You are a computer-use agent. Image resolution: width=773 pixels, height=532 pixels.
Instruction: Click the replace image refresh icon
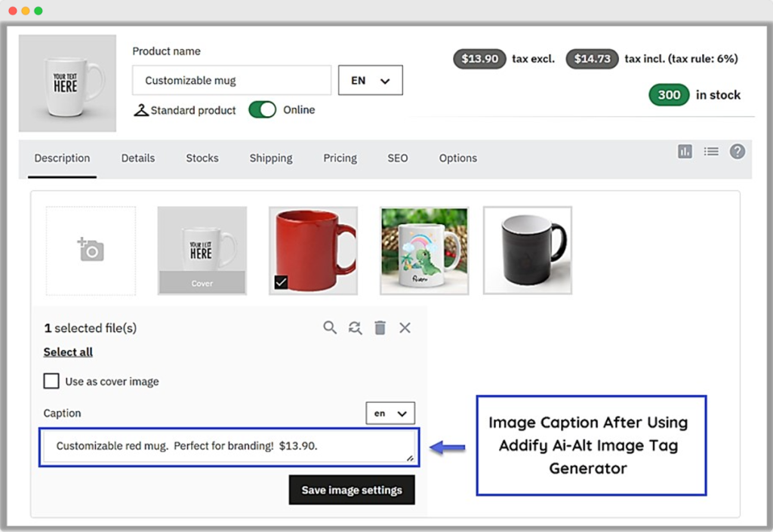coord(355,328)
